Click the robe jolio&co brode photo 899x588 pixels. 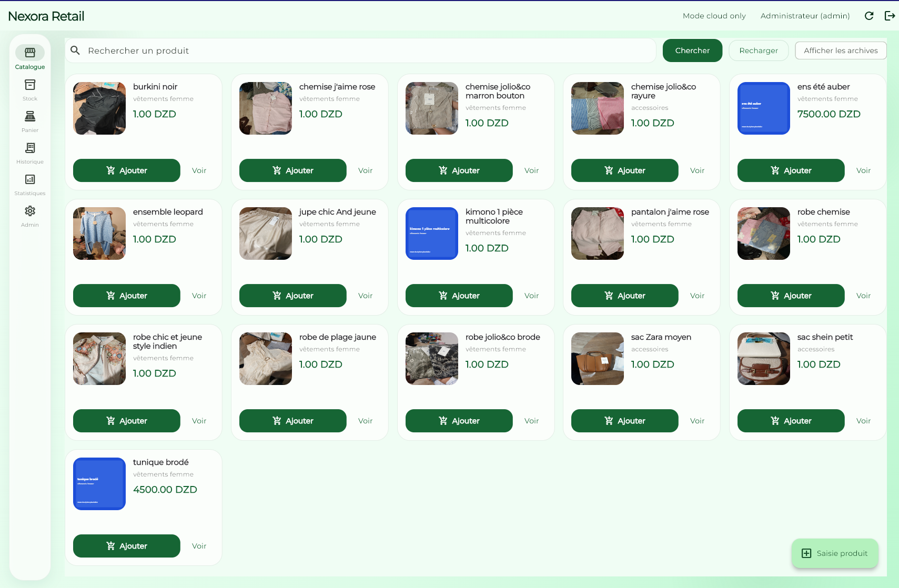click(432, 359)
